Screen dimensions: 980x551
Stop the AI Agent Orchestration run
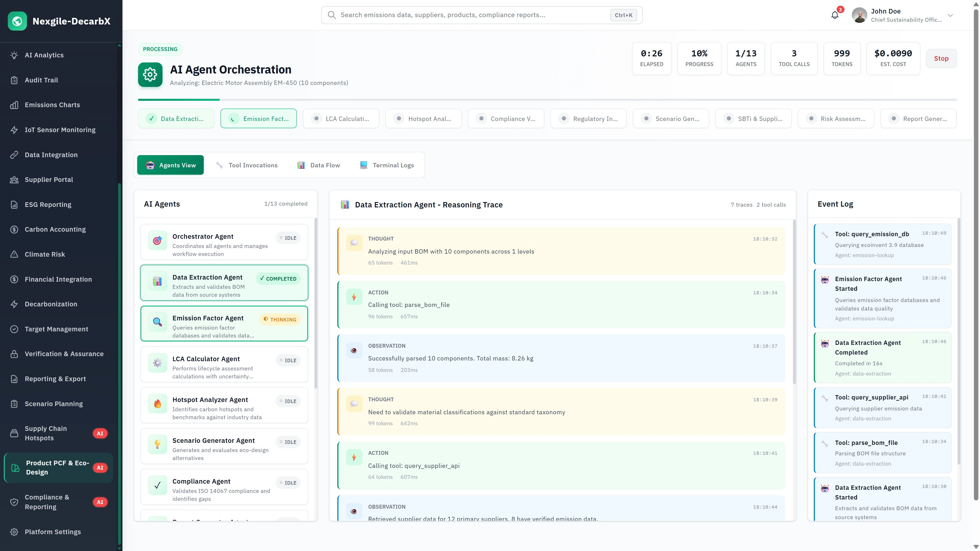click(941, 58)
